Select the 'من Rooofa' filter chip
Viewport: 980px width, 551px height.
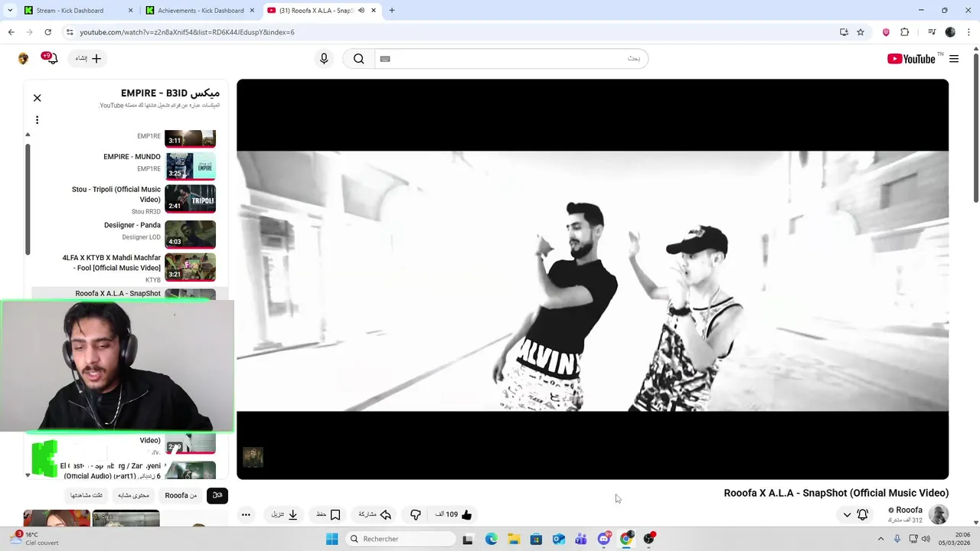pos(181,495)
